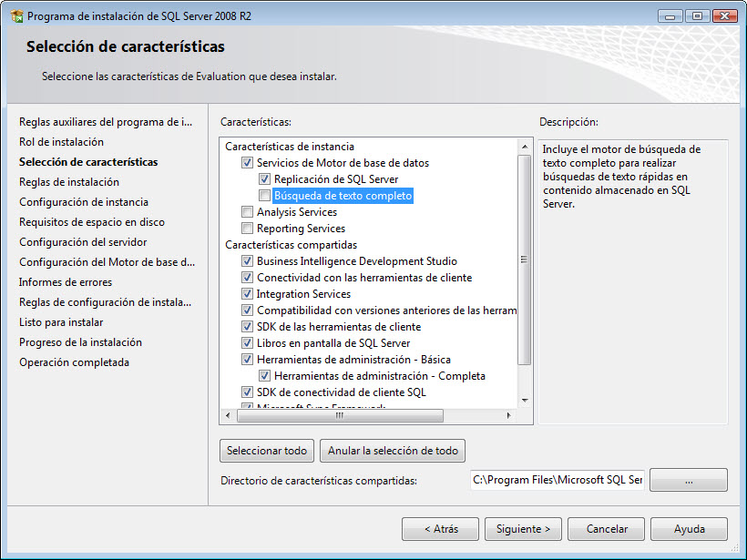Click the feature list scroll down arrow
Viewport: 747px width, 560px height.
[525, 401]
